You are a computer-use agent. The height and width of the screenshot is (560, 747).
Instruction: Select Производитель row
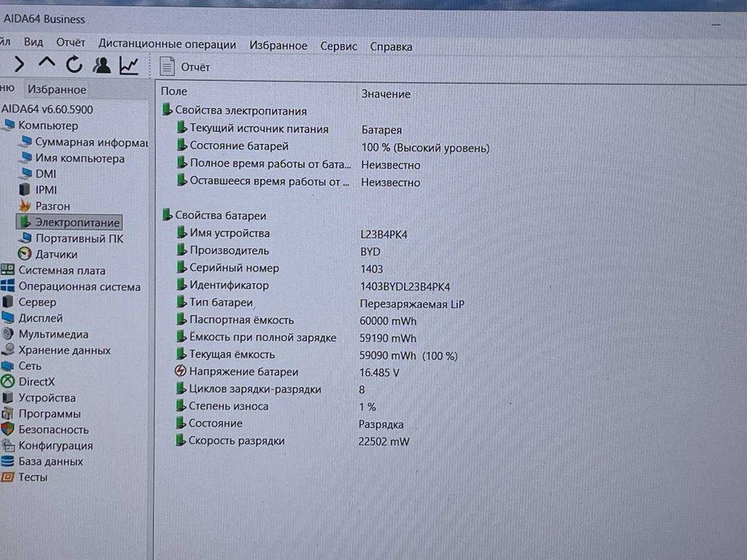[x=278, y=250]
